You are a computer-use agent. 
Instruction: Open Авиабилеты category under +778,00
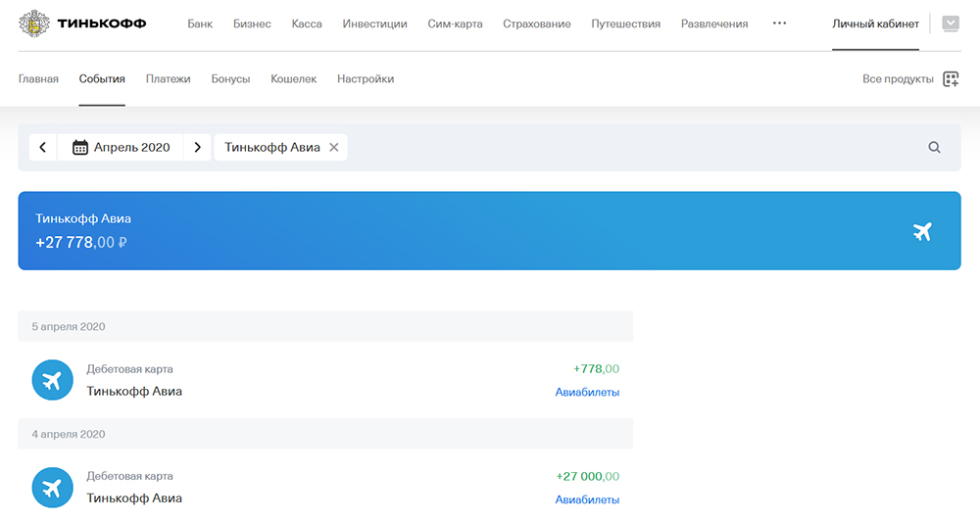coord(587,393)
